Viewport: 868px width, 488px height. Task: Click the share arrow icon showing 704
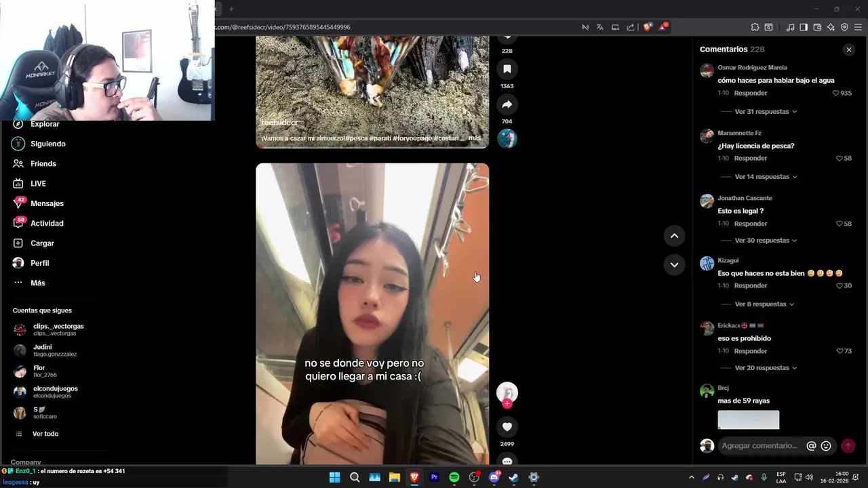tap(507, 104)
